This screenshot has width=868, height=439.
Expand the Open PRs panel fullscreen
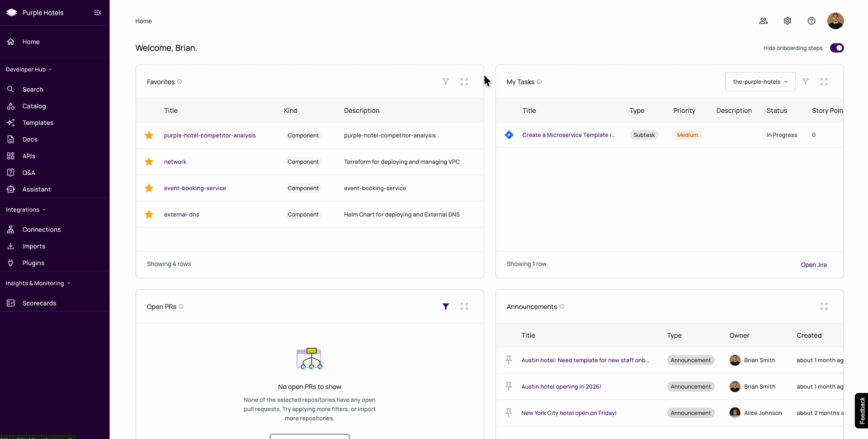[464, 307]
